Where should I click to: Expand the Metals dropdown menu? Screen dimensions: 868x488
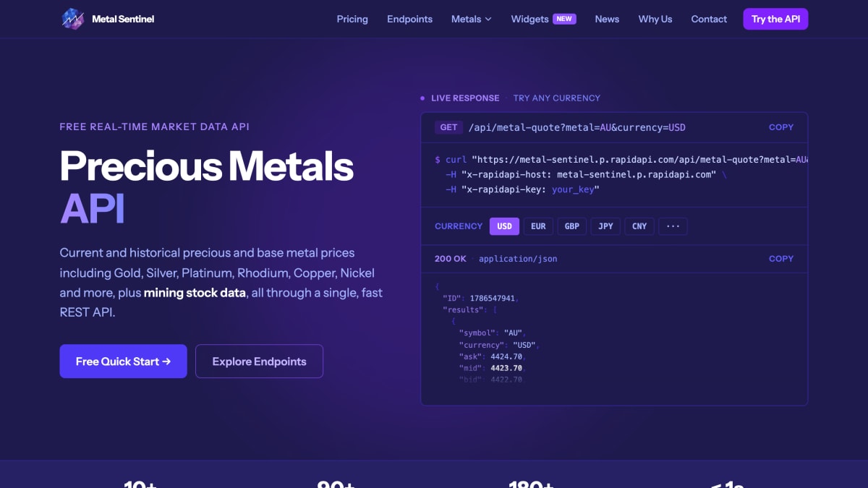(x=472, y=19)
